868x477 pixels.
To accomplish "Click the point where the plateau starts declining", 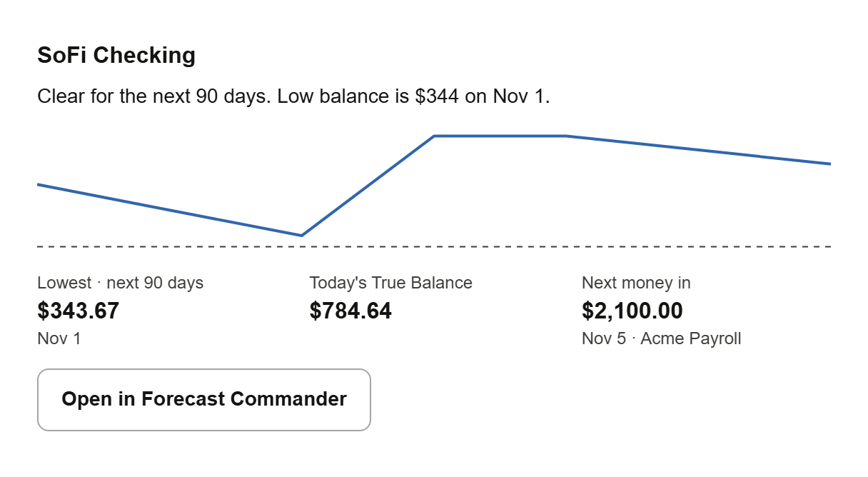I will 566,136.
